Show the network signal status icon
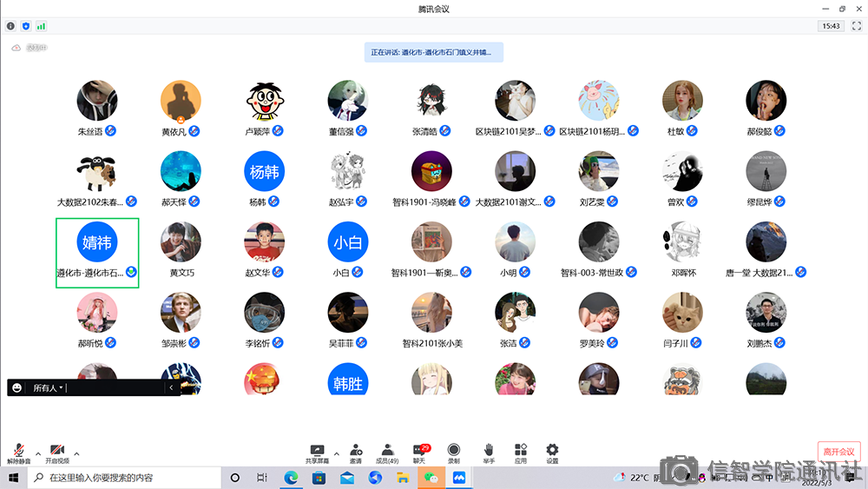868x489 pixels. tap(41, 26)
